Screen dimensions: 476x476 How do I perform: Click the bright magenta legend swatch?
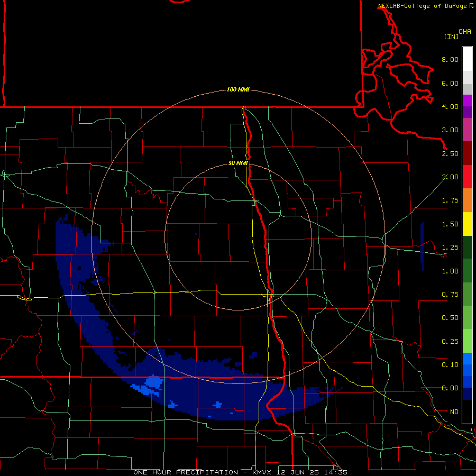point(467,100)
